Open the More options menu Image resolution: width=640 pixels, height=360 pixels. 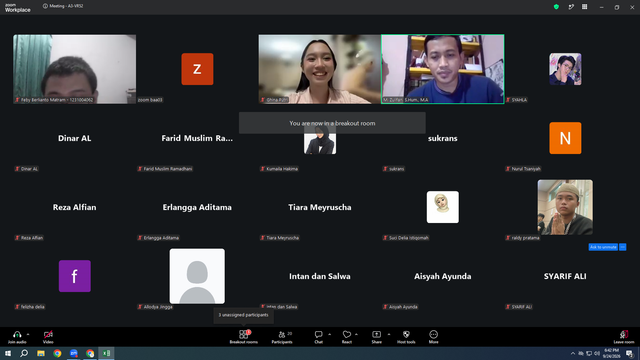pyautogui.click(x=433, y=337)
